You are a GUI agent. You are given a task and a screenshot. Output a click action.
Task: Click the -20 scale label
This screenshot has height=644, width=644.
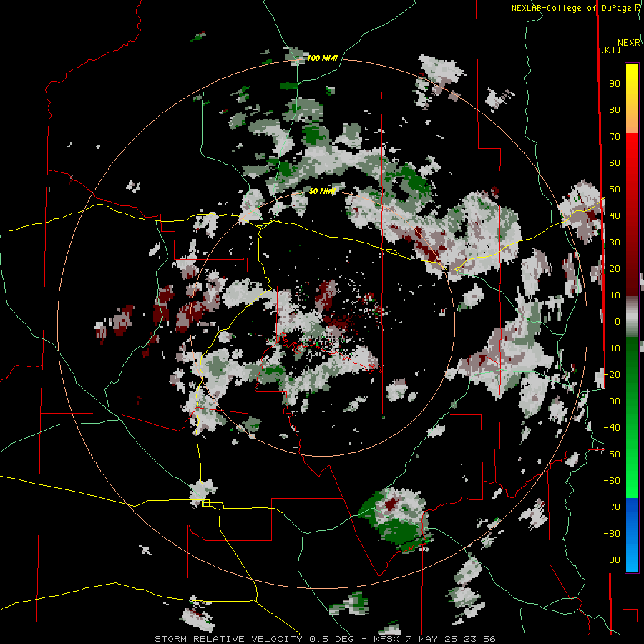click(612, 375)
